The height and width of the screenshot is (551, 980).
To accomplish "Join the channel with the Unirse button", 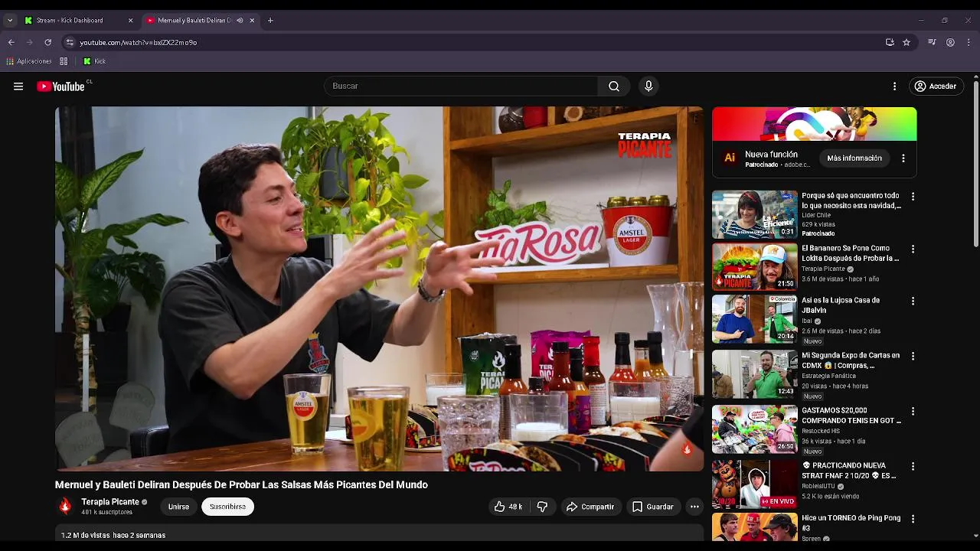I will click(178, 507).
